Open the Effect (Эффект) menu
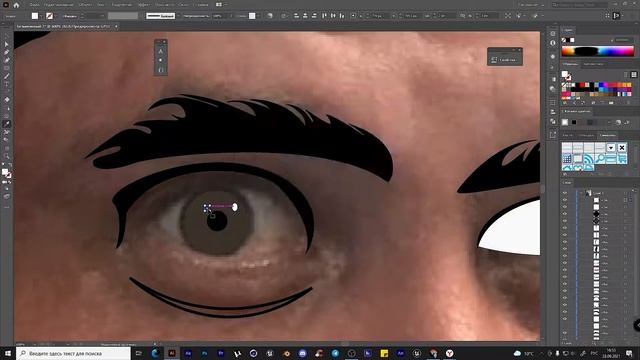This screenshot has width=640, height=360. coord(144,5)
